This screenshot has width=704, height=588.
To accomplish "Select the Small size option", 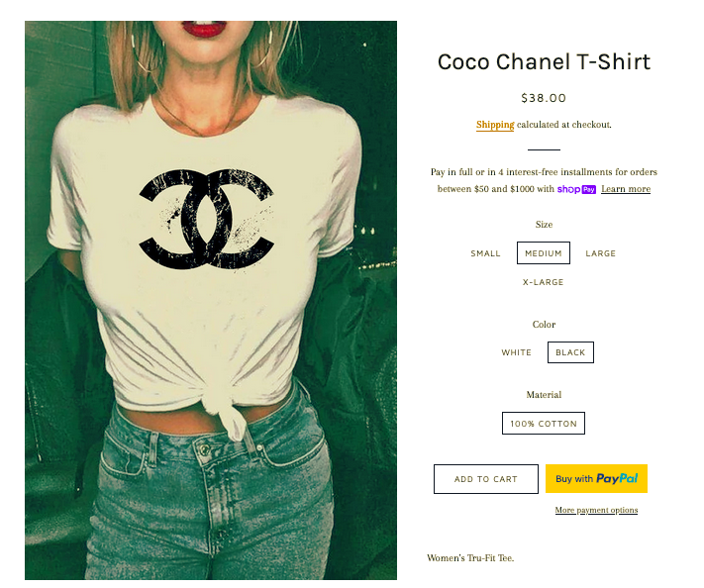I will [485, 253].
